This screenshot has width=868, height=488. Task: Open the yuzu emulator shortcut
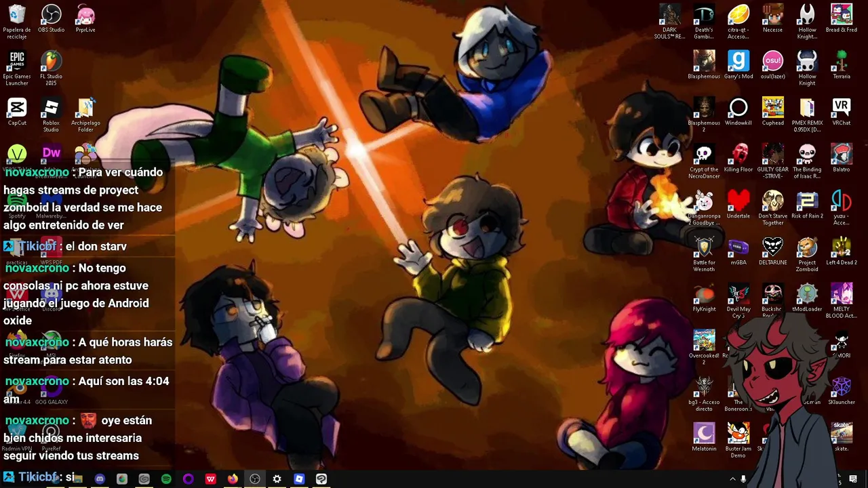pyautogui.click(x=841, y=209)
